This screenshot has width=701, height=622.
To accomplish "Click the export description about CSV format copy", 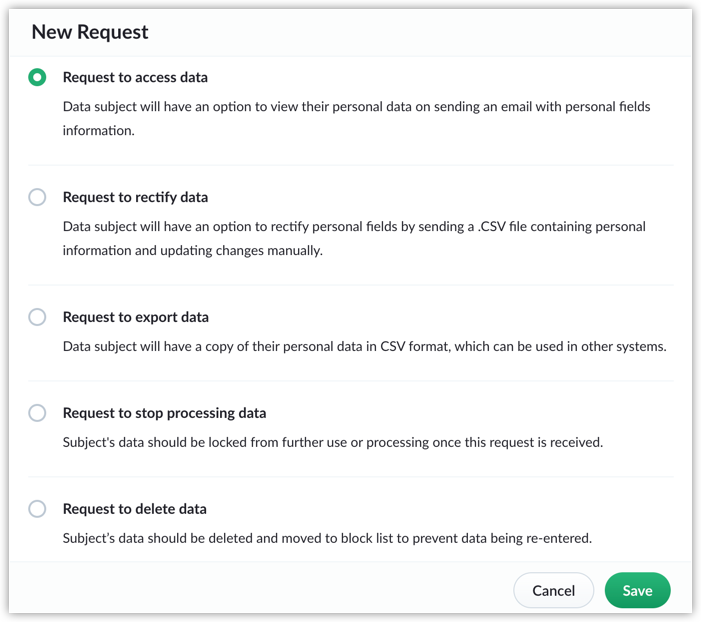I will point(364,346).
